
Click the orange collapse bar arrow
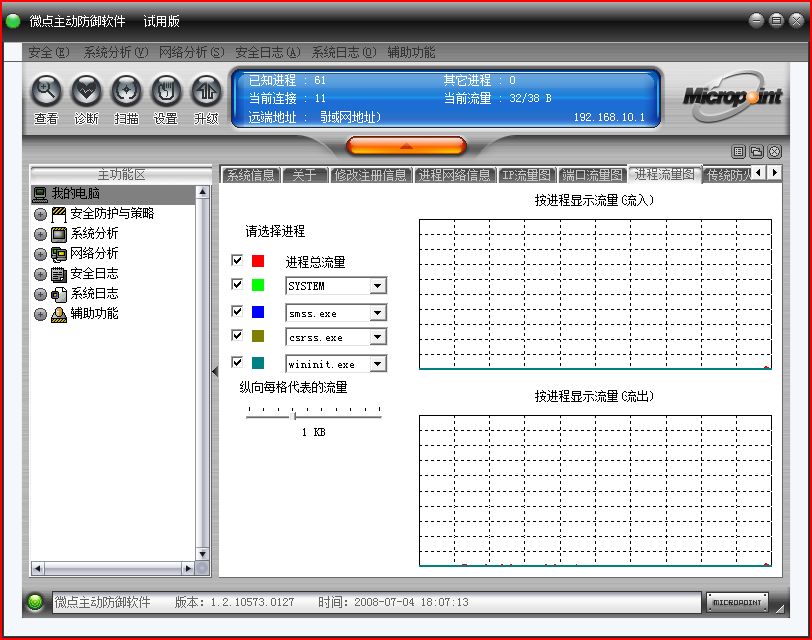pyautogui.click(x=407, y=146)
